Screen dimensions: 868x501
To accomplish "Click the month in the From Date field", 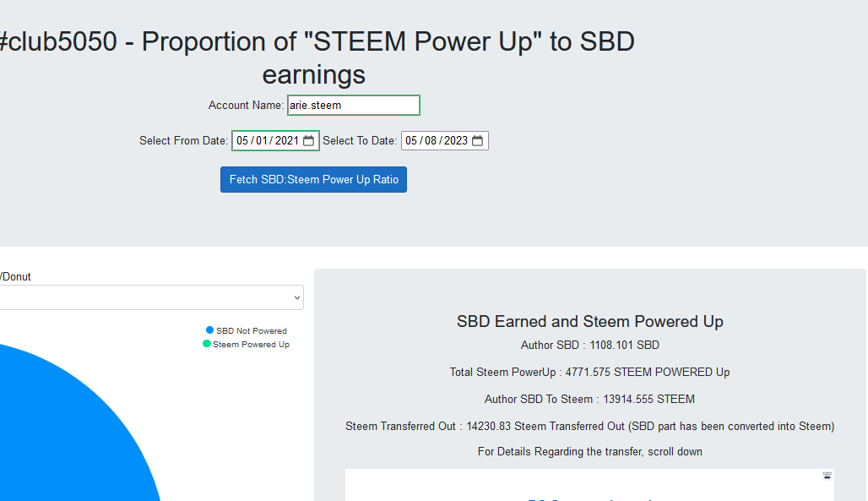I will [x=243, y=141].
